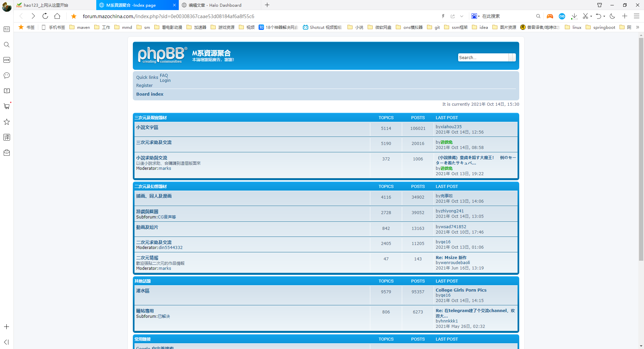Screen dimensions: 644x349
Task: Open the sidebar search icon
Action: (x=7, y=45)
